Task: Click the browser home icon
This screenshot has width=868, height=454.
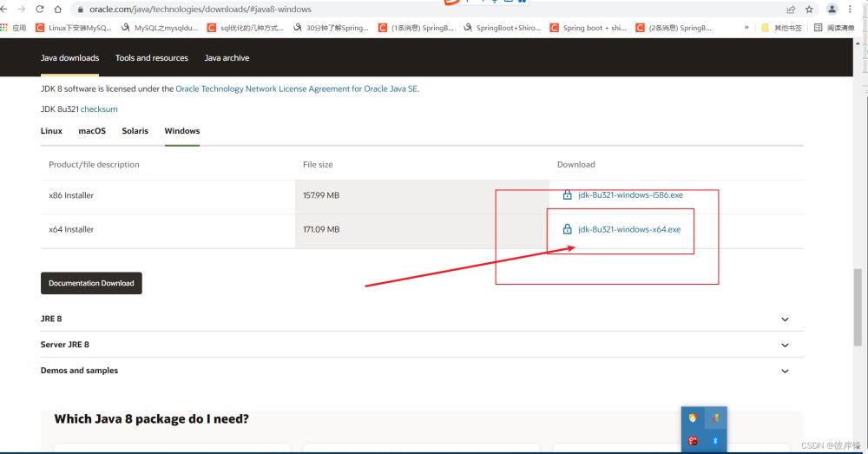Action: [58, 10]
